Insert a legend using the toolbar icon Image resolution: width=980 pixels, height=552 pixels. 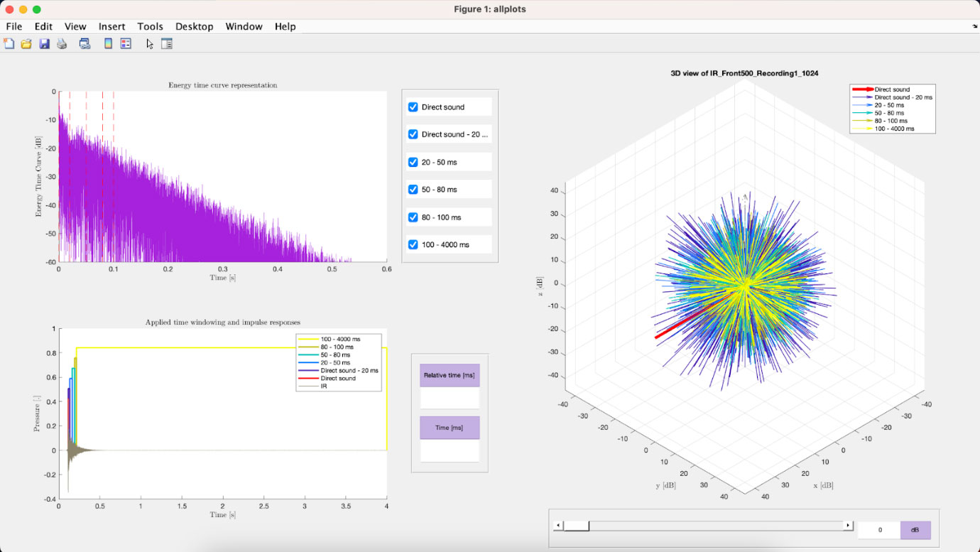pos(126,44)
